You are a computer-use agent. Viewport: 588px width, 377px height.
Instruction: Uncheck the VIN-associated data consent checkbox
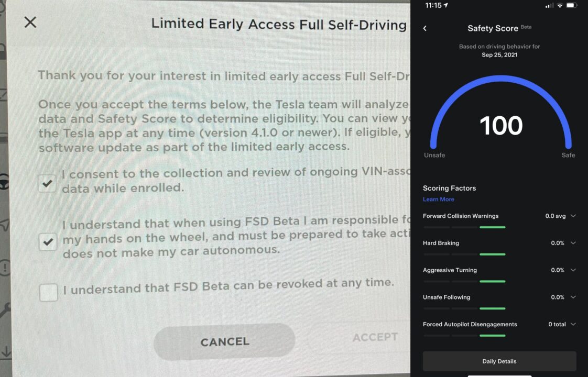47,183
